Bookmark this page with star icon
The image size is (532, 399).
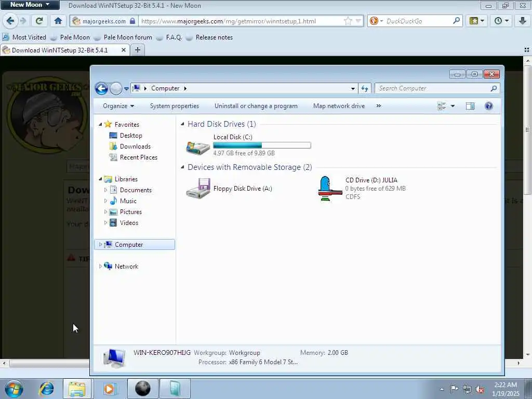tap(348, 21)
